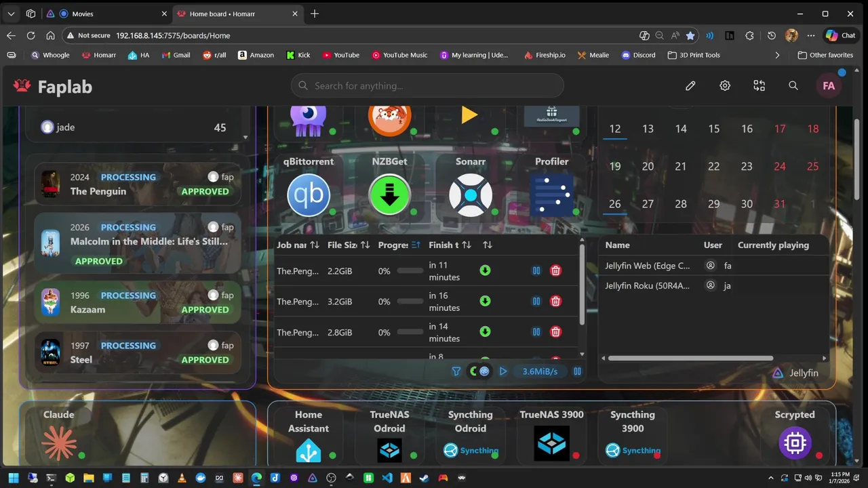Open VLC from the Windows taskbar
The height and width of the screenshot is (488, 868).
coord(182,478)
